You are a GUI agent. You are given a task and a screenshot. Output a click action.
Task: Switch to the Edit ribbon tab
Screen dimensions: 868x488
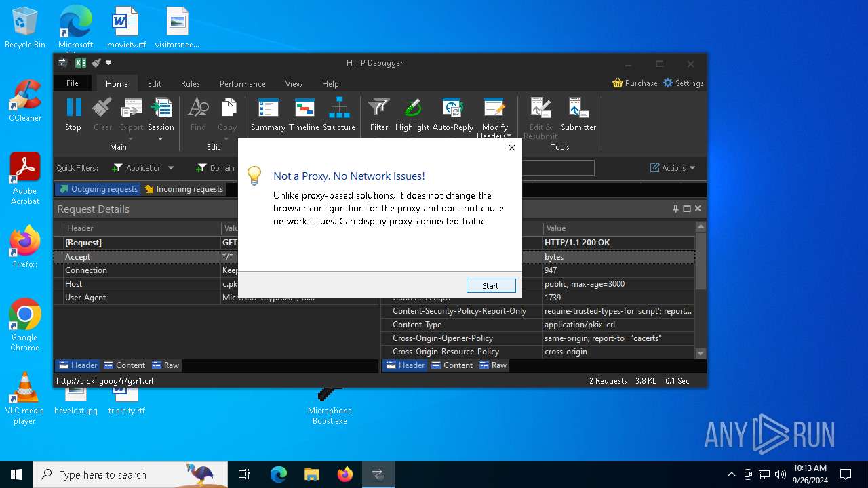tap(155, 84)
